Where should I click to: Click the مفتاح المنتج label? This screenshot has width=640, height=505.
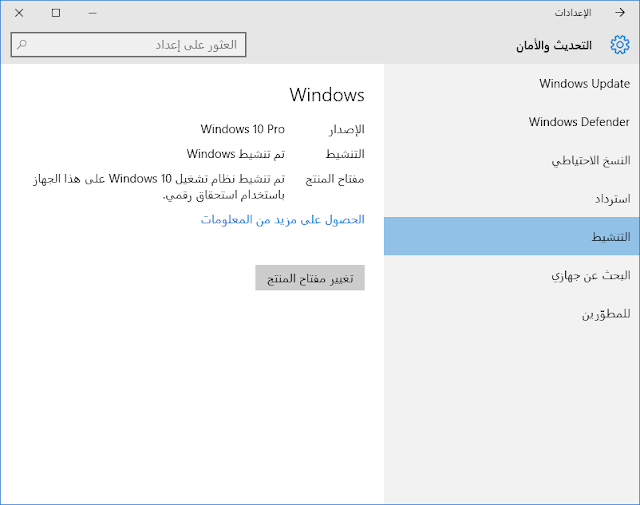pyautogui.click(x=335, y=179)
